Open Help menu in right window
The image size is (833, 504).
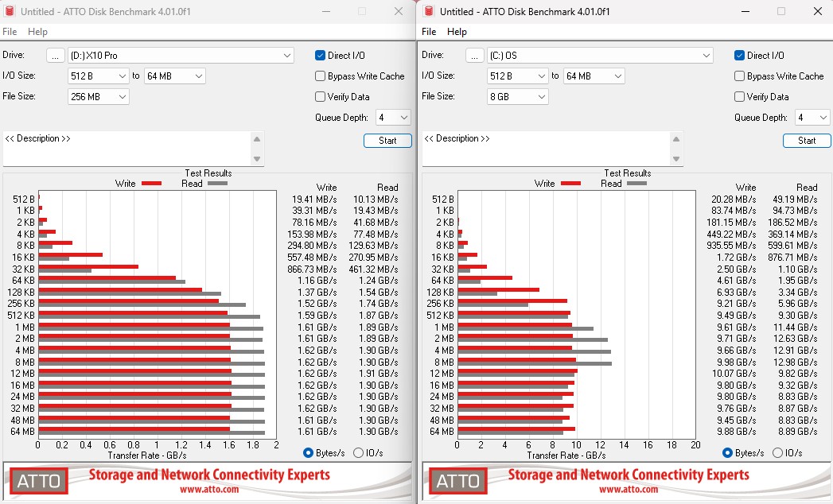pyautogui.click(x=457, y=31)
